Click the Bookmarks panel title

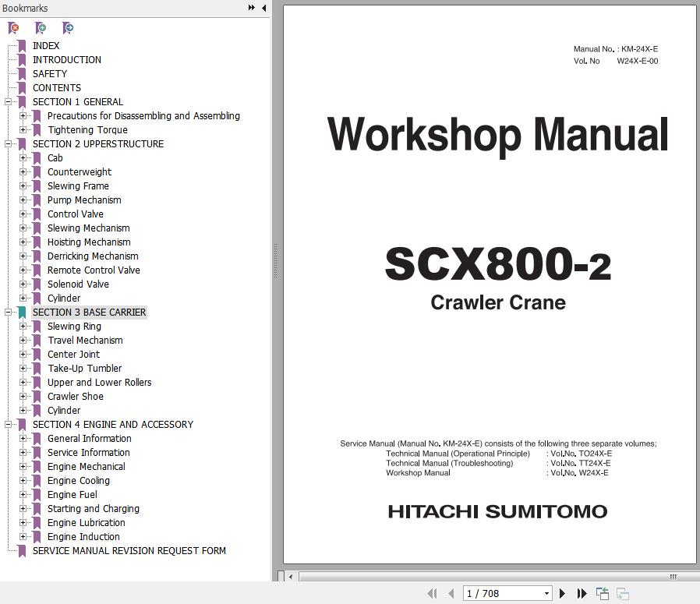tap(24, 8)
